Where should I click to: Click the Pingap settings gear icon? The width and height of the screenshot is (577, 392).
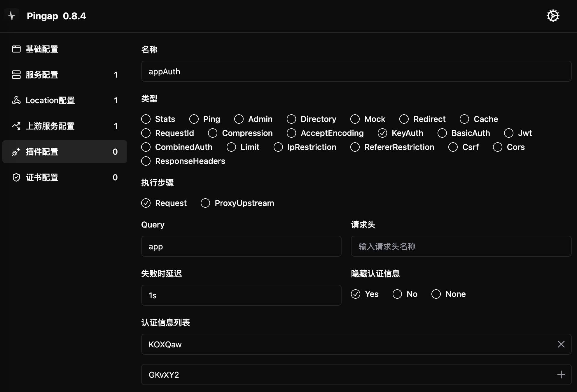(552, 16)
